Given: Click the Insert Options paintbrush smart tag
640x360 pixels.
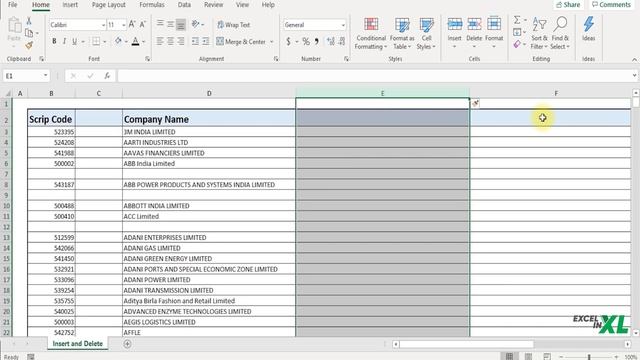Looking at the screenshot, I should 476,104.
